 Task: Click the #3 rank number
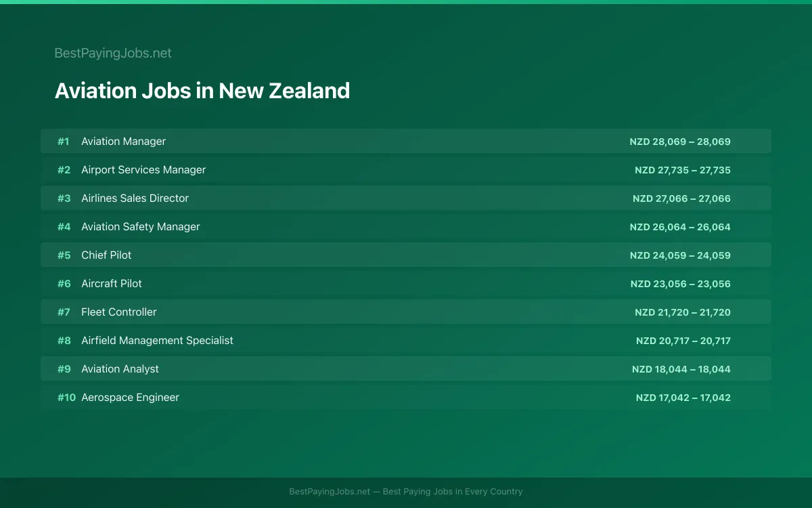[x=64, y=198]
